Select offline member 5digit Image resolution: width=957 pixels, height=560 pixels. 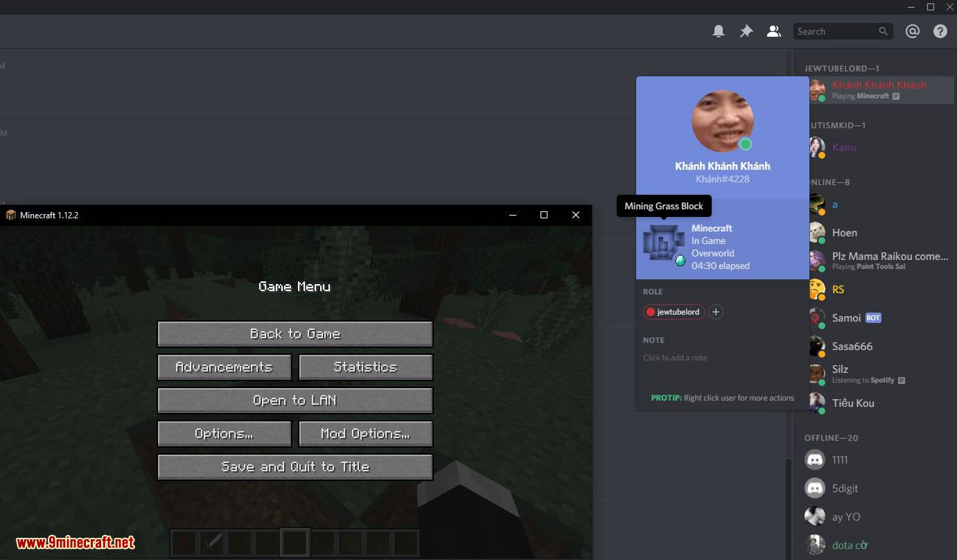(877, 489)
